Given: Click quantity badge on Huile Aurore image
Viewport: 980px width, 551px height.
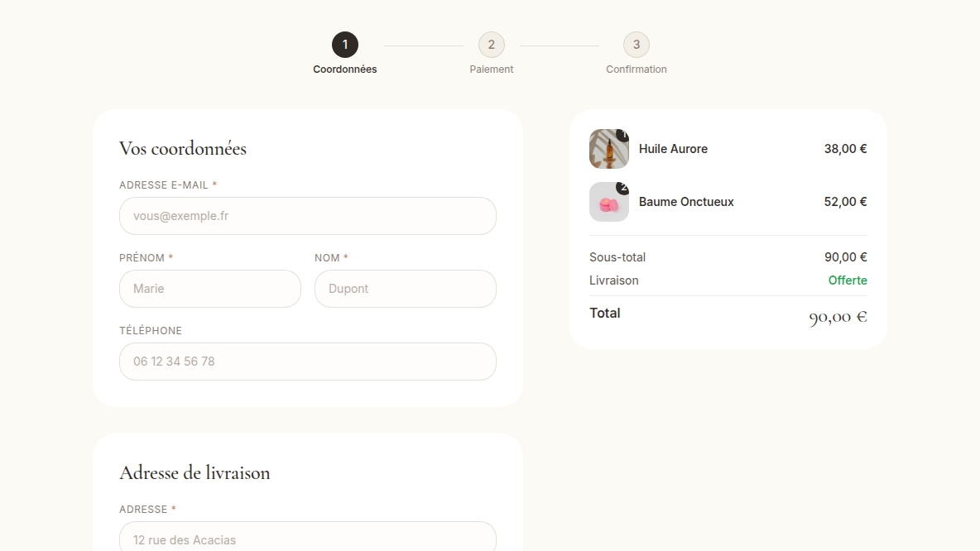Looking at the screenshot, I should point(623,134).
